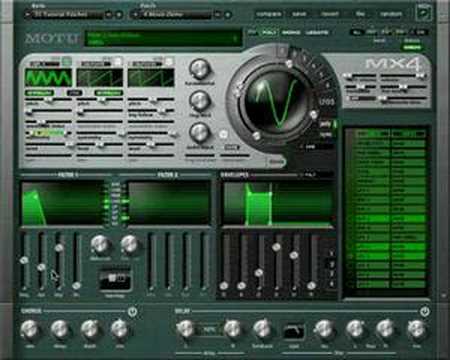Click the Delay filter type display

tap(294, 331)
